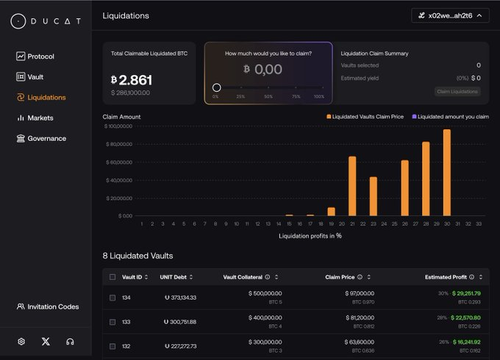Click the Invitation Codes people icon
Screen dimensions: 500x360
21,306
